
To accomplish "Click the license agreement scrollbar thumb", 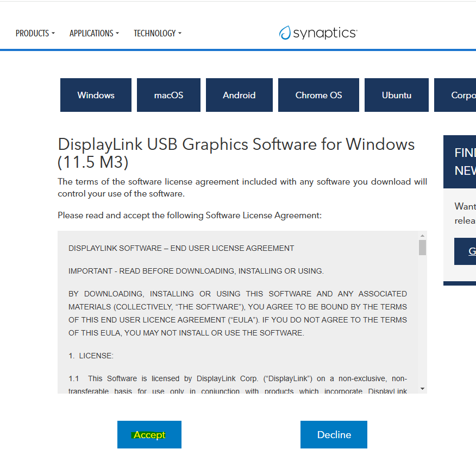I will 422,248.
